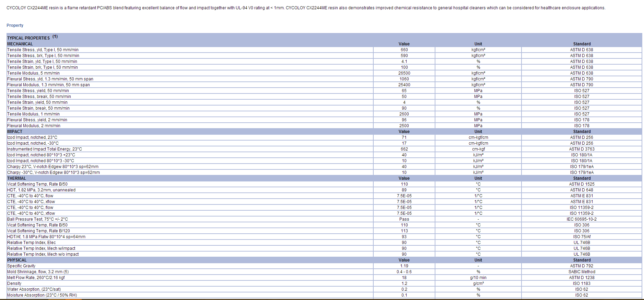The width and height of the screenshot is (644, 300).
Task: Click 'Vicat Softening Temp, Rate B/120' label
Action: click(x=38, y=231)
